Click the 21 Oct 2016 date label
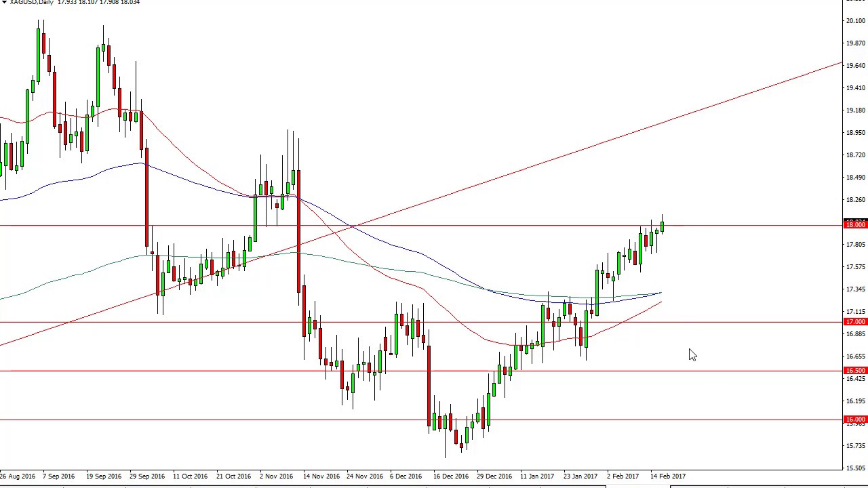Viewport: 868px width, 488px height. click(x=233, y=476)
